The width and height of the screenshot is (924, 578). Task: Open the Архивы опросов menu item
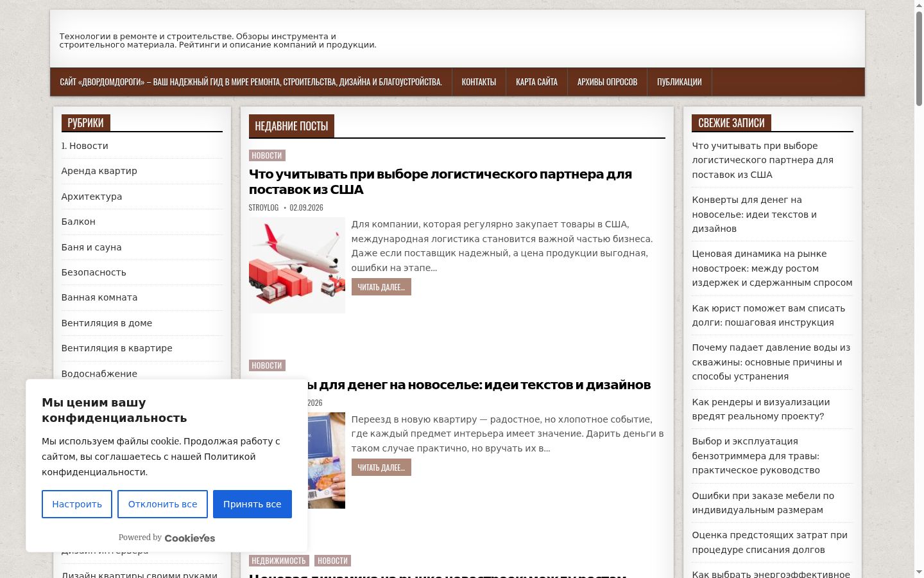tap(607, 82)
